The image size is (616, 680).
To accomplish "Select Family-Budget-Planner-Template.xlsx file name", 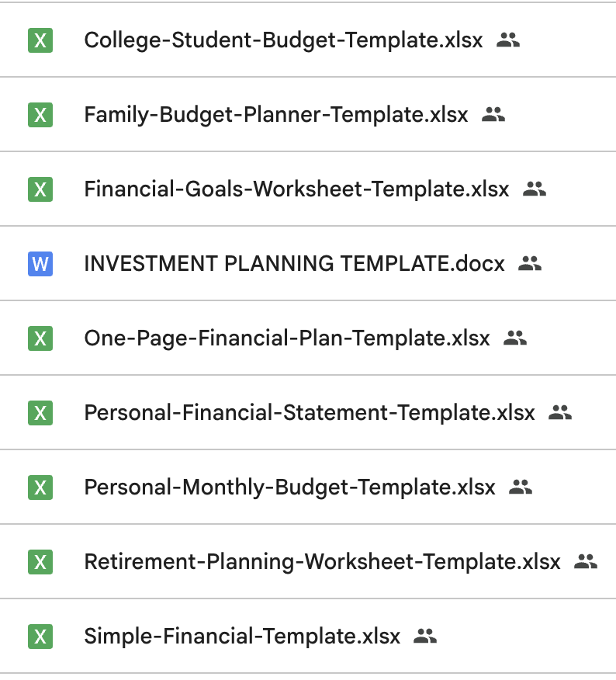I will [276, 115].
